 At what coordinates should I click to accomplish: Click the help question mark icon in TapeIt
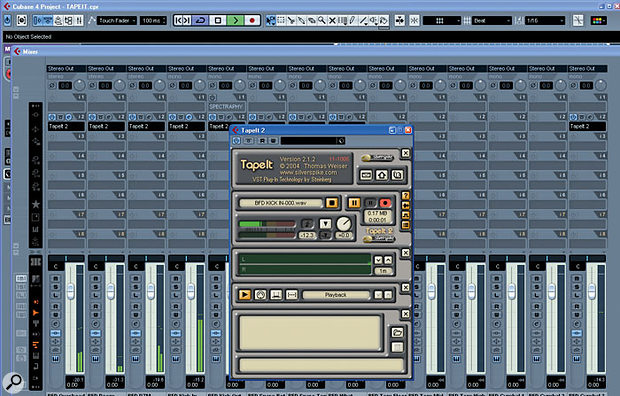(406, 195)
